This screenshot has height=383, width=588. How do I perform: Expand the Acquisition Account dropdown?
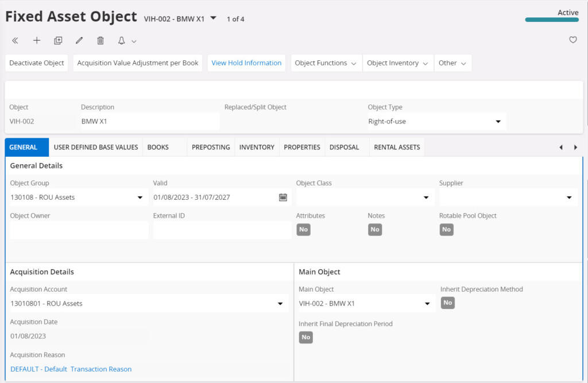(280, 304)
